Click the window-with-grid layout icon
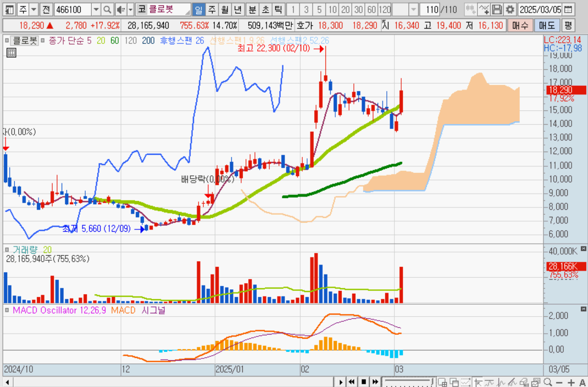 [442, 382]
